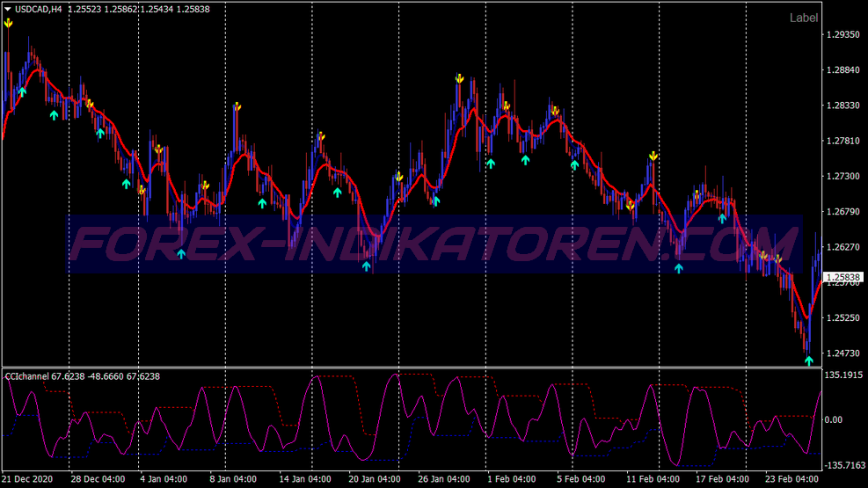Click the 1.25250 price axis label
The height and width of the screenshot is (488, 868).
(842, 318)
